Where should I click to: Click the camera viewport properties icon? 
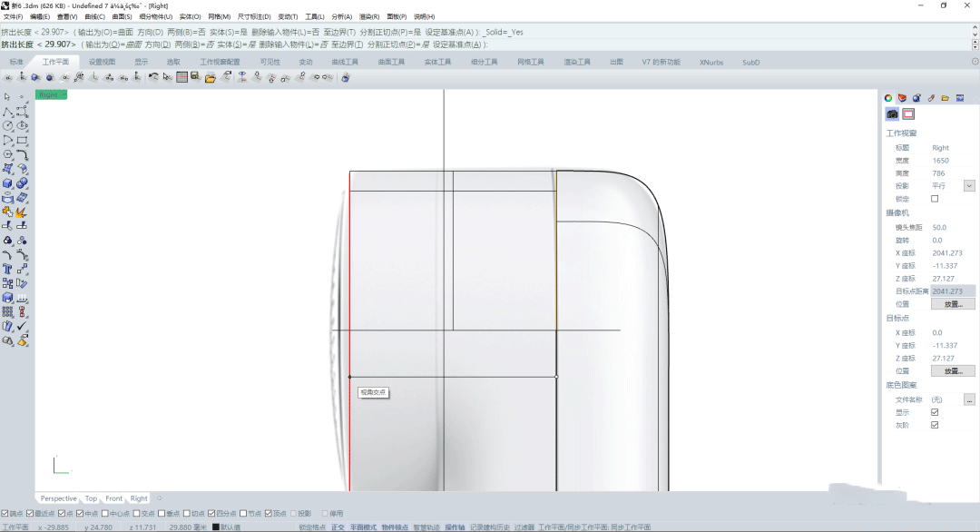892,114
